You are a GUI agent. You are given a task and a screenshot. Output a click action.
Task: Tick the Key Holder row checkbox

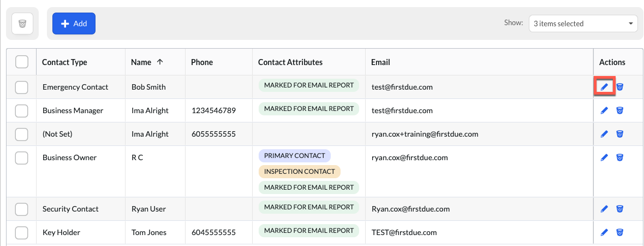click(x=21, y=232)
